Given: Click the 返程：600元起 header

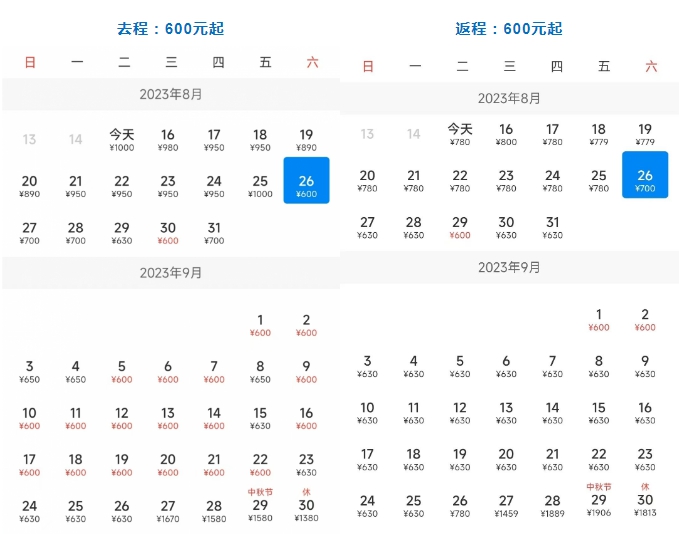Looking at the screenshot, I should coord(509,29).
